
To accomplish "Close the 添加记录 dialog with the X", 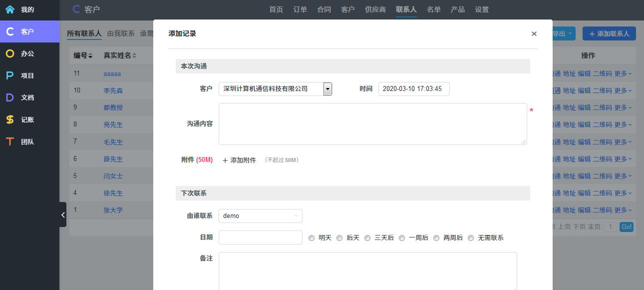I will (534, 34).
